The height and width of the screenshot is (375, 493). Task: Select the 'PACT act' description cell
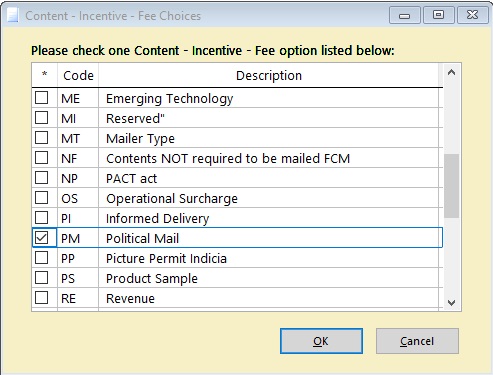pos(268,178)
